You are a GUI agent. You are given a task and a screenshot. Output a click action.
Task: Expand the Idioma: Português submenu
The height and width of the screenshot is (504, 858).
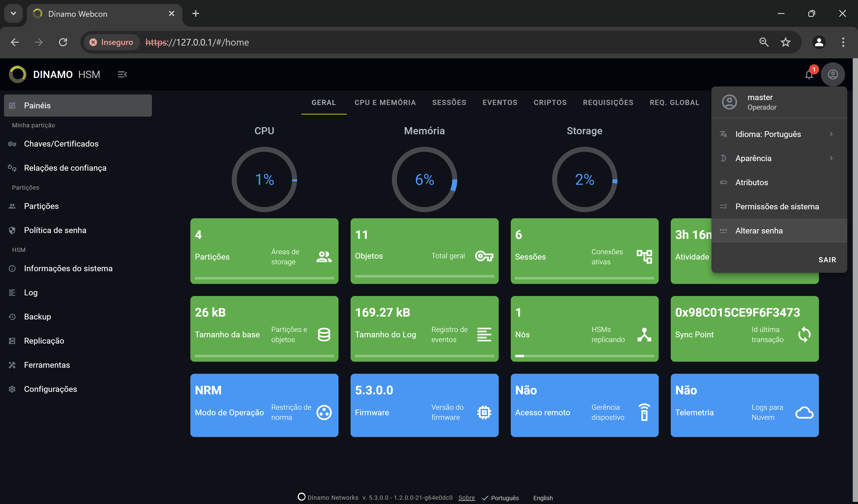pos(779,134)
